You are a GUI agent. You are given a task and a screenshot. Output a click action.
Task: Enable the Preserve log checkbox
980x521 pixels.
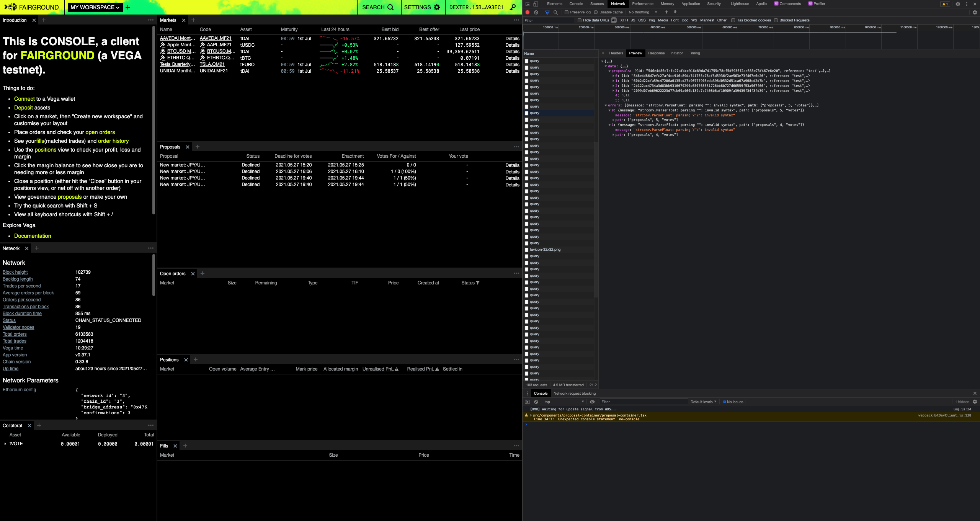coord(567,12)
